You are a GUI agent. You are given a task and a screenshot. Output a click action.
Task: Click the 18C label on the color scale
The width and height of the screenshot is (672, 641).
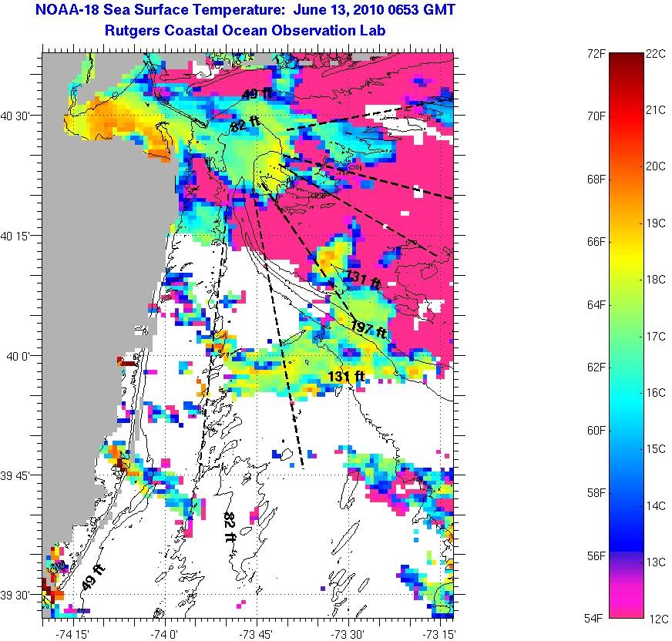pos(656,280)
